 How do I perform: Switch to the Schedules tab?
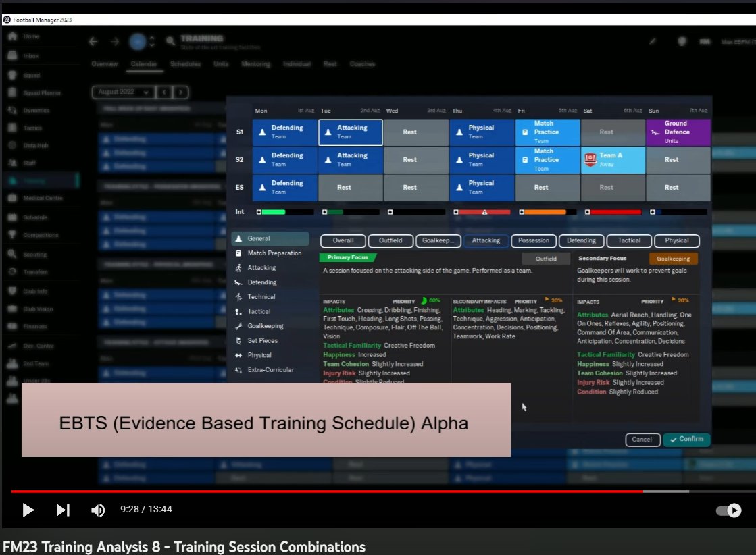pos(185,64)
